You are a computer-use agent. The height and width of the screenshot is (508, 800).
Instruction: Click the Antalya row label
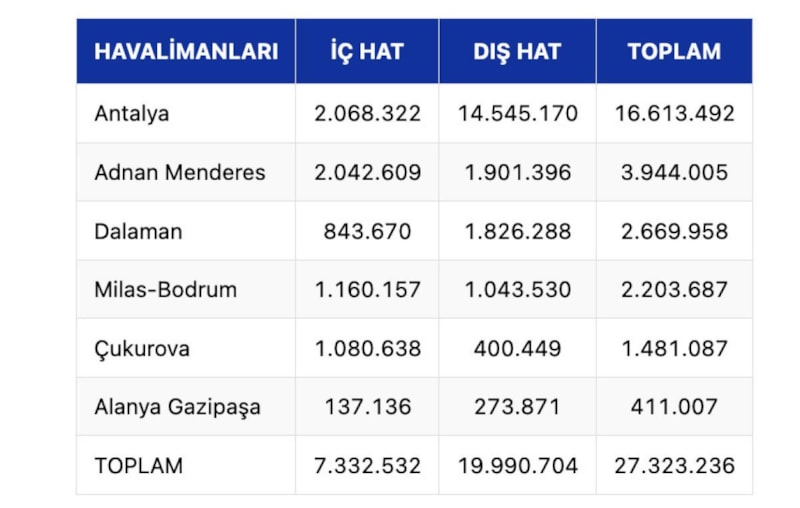[132, 113]
